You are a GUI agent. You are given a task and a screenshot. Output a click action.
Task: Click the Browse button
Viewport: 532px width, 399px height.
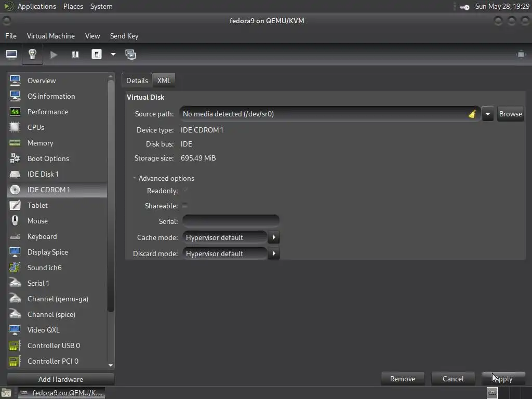click(x=510, y=114)
